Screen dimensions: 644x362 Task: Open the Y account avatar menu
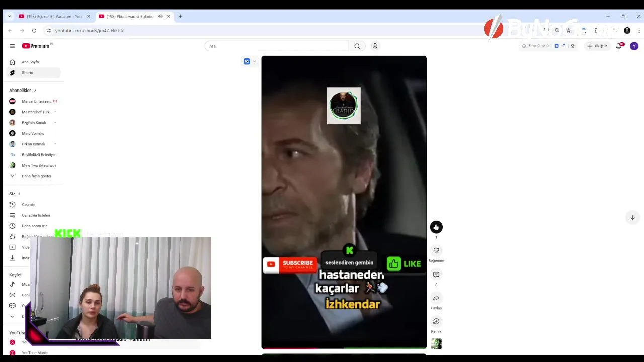pyautogui.click(x=634, y=46)
